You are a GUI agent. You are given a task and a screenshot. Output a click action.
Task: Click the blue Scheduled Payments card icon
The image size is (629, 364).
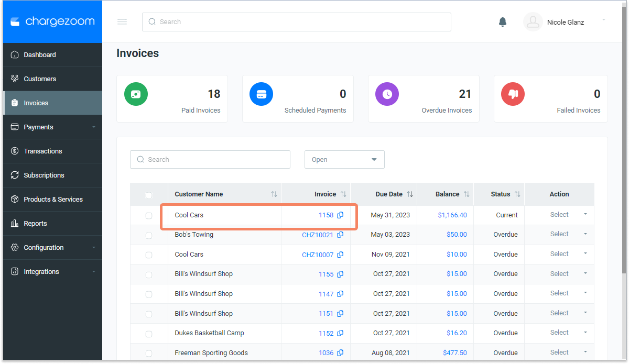pyautogui.click(x=262, y=94)
